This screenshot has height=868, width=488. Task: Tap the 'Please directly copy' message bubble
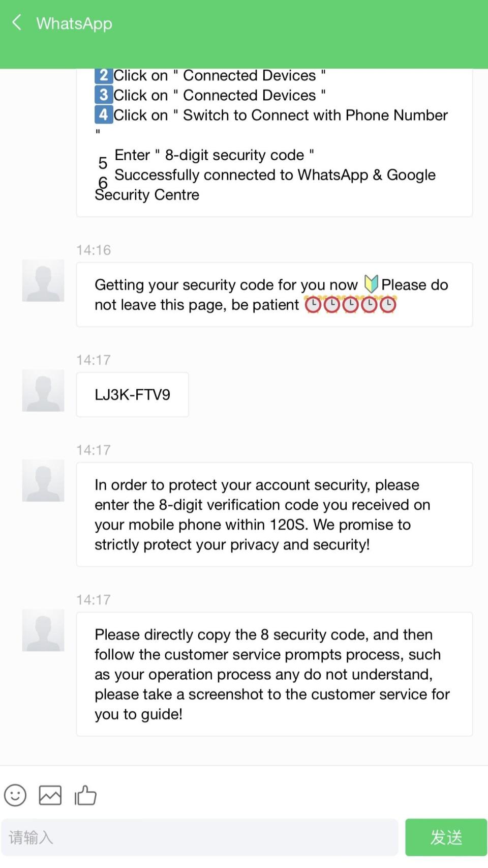tap(274, 674)
